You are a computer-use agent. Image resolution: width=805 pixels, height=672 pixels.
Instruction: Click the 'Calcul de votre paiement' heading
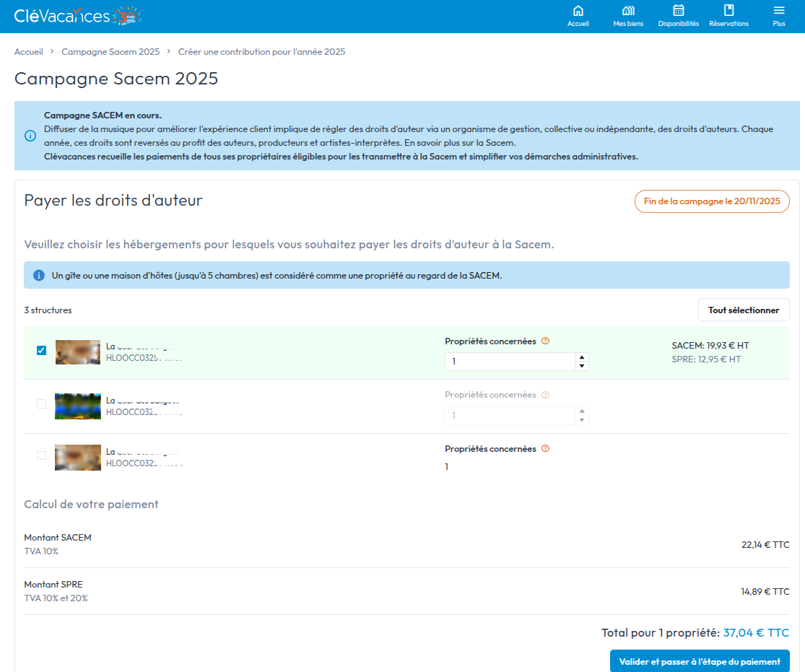(x=92, y=504)
